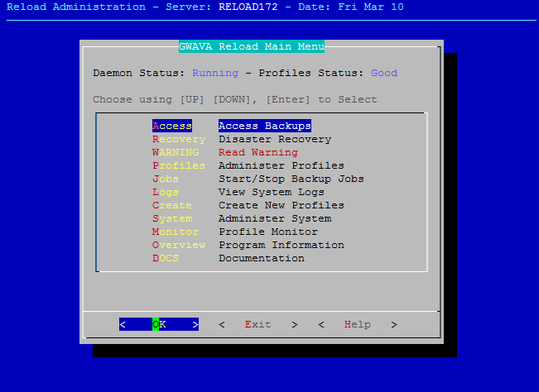The height and width of the screenshot is (392, 539).
Task: Open the Create New Profiles description
Action: point(282,206)
